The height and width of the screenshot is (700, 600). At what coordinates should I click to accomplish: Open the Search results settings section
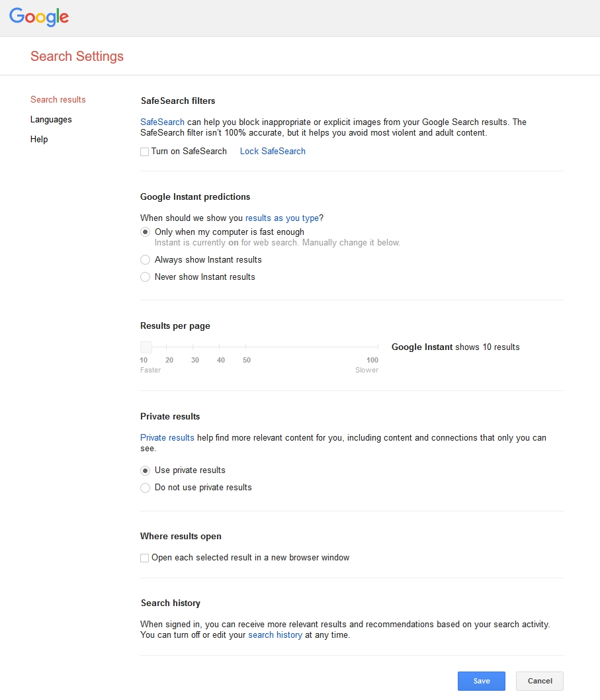58,100
